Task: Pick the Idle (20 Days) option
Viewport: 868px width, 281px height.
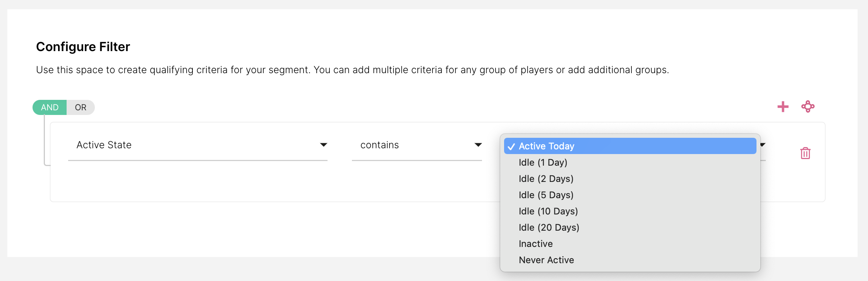Action: tap(549, 228)
